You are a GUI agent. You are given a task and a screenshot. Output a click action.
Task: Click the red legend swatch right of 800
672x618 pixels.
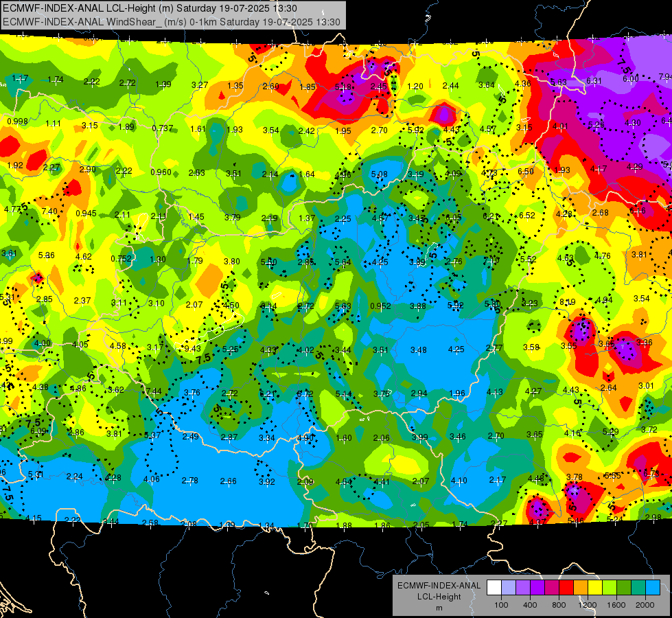[x=566, y=588]
